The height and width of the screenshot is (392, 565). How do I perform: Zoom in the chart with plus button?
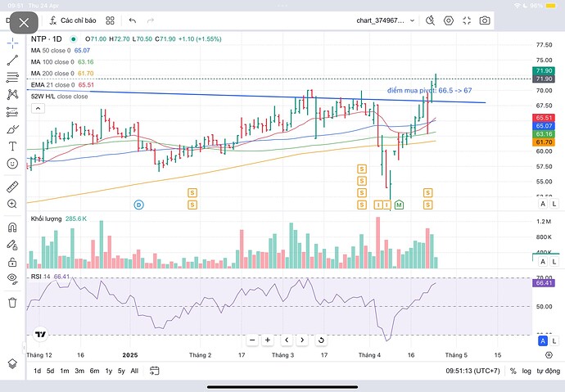click(268, 340)
